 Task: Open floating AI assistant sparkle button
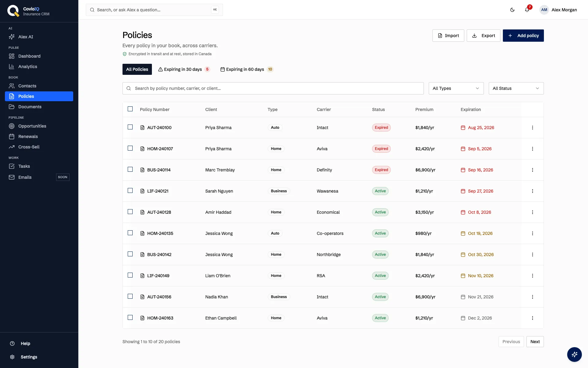574,355
